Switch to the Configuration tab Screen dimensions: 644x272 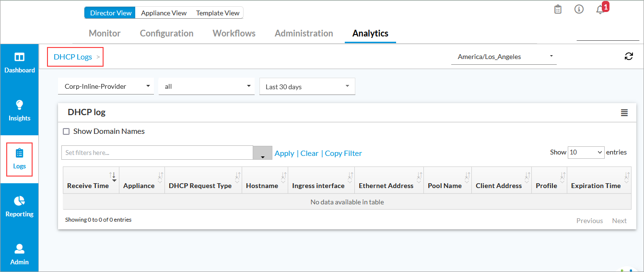pos(166,33)
